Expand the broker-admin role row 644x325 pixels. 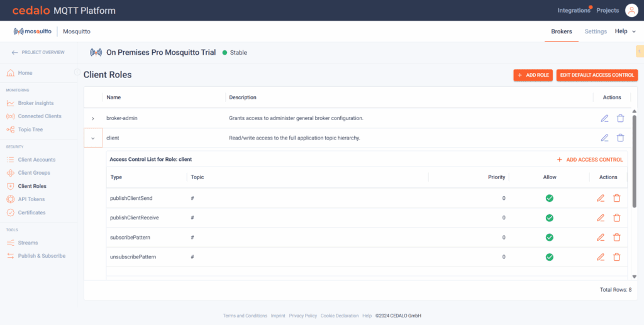[x=93, y=118]
